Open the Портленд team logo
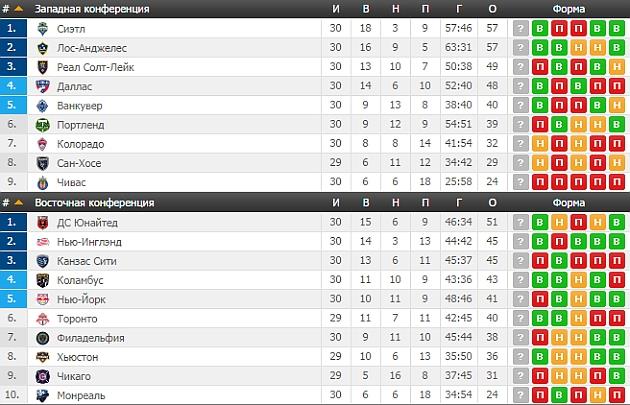Viewport: 630px width, 405px height. pos(43,124)
